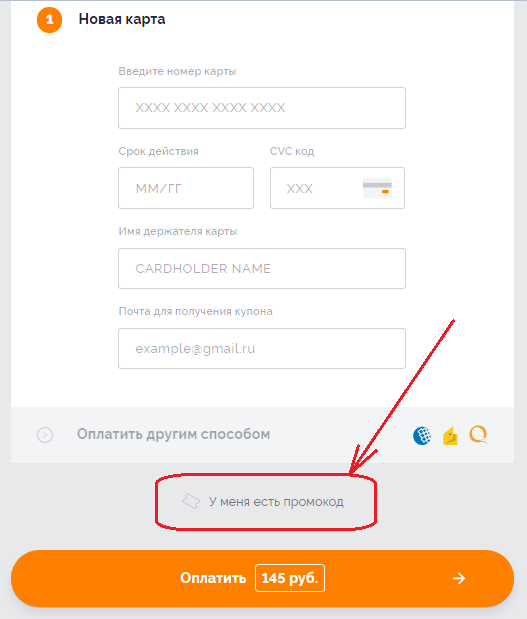Image resolution: width=527 pixels, height=619 pixels.
Task: Select the CARDHOLDER NAME field
Action: point(262,268)
